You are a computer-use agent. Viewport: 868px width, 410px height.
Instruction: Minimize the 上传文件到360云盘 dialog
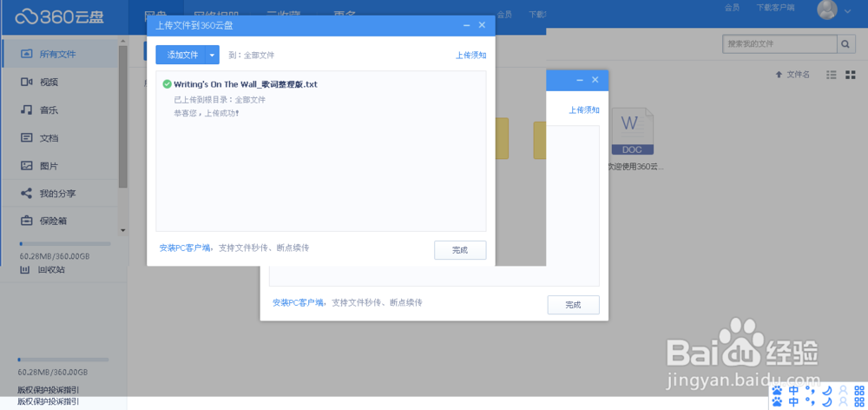pos(467,25)
